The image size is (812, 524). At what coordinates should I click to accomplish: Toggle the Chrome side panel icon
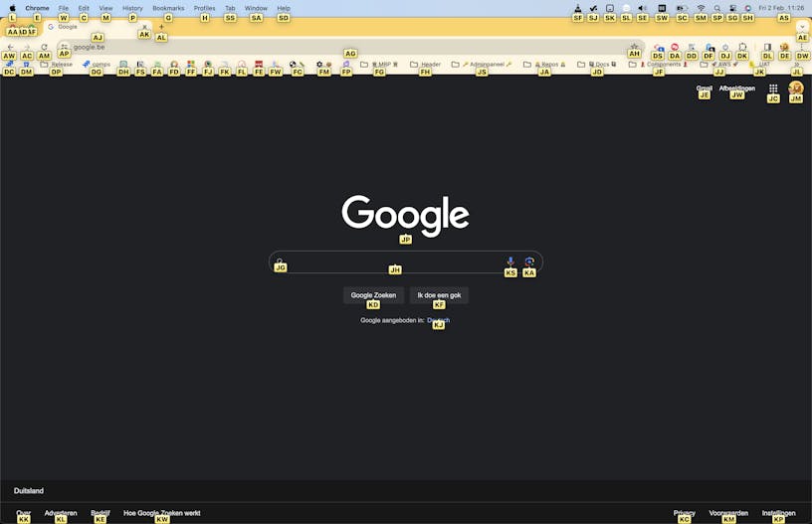(767, 47)
